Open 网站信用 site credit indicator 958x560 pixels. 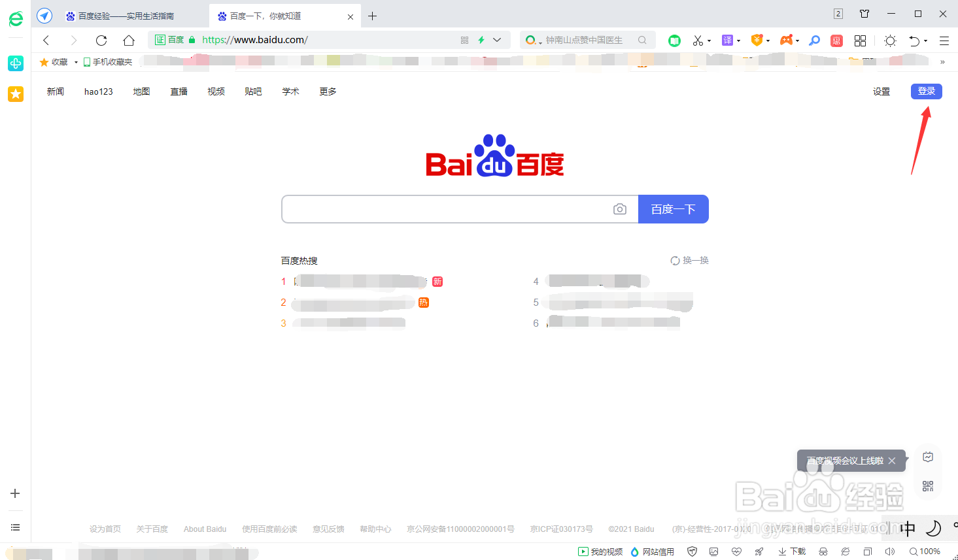click(x=652, y=552)
